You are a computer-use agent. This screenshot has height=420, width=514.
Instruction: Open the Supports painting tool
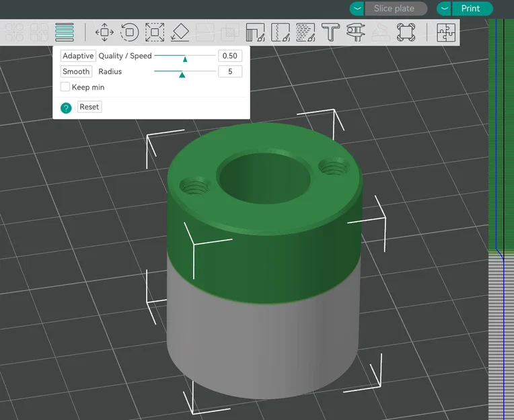[256, 32]
